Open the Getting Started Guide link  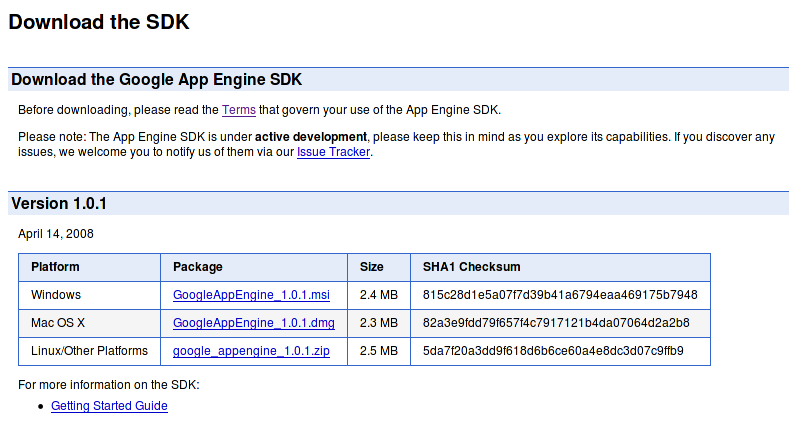pos(109,406)
